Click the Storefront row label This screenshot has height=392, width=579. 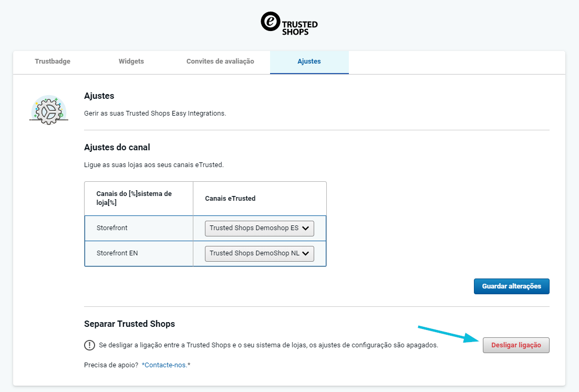tap(112, 228)
